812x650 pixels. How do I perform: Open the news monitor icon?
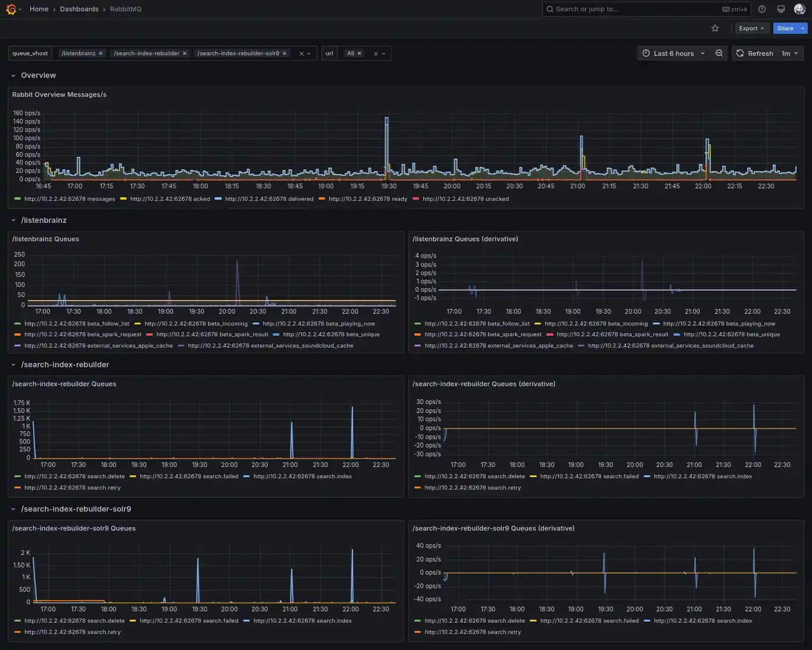781,9
